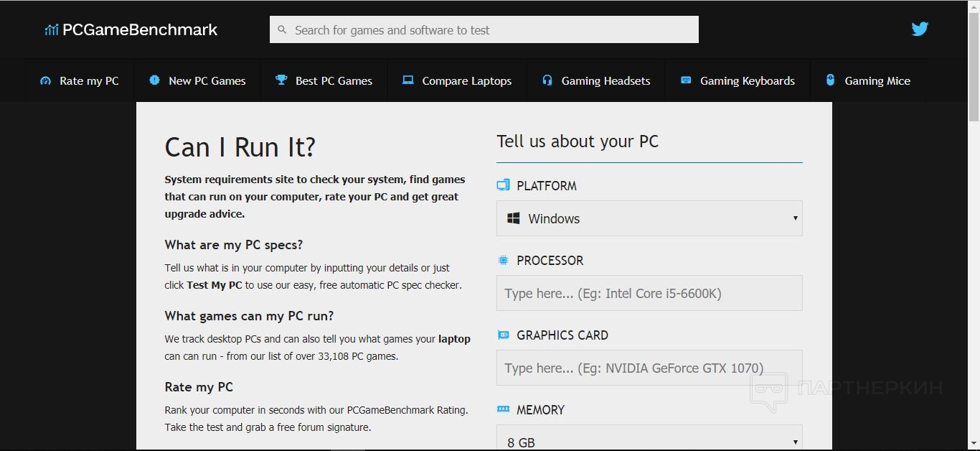Open Gaming Mice menu item
This screenshot has height=451, width=980.
tap(867, 80)
